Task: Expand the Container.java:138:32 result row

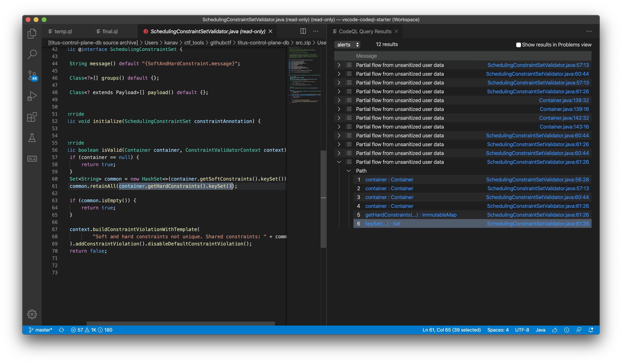Action: (339, 100)
